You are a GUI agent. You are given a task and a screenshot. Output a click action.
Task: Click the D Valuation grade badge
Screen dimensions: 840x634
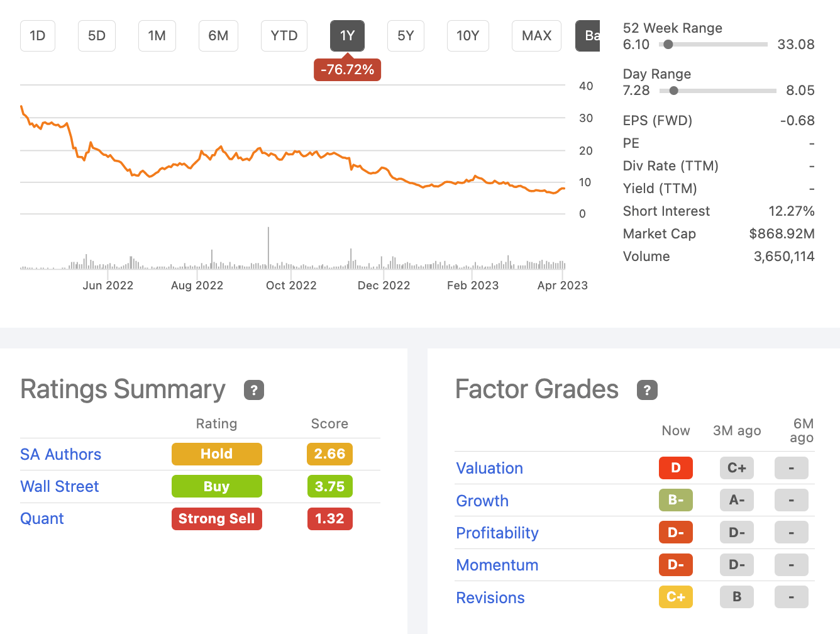(675, 468)
